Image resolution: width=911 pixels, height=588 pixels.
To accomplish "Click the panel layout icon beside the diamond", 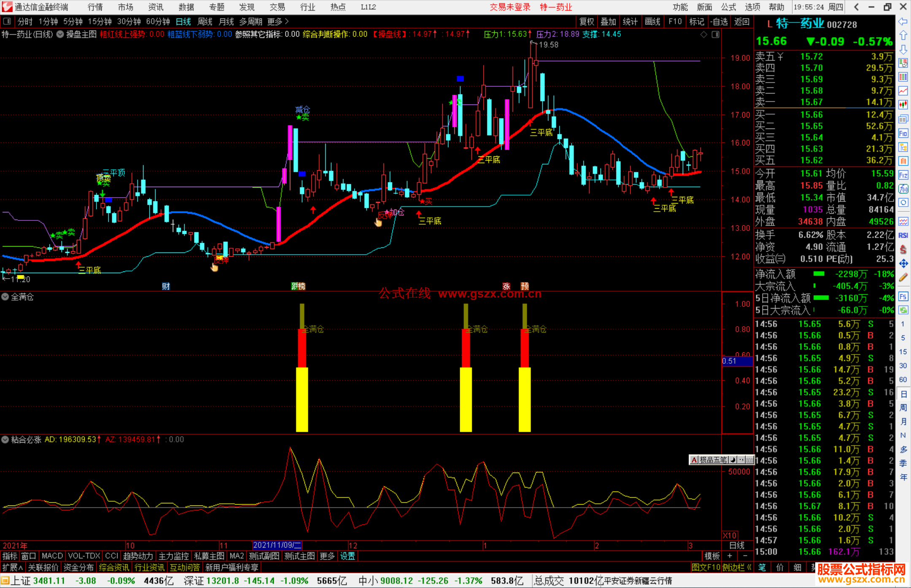I will pos(715,35).
